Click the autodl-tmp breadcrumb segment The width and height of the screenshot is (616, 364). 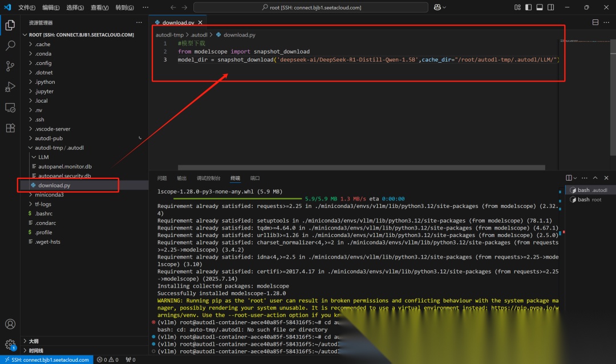tap(169, 35)
